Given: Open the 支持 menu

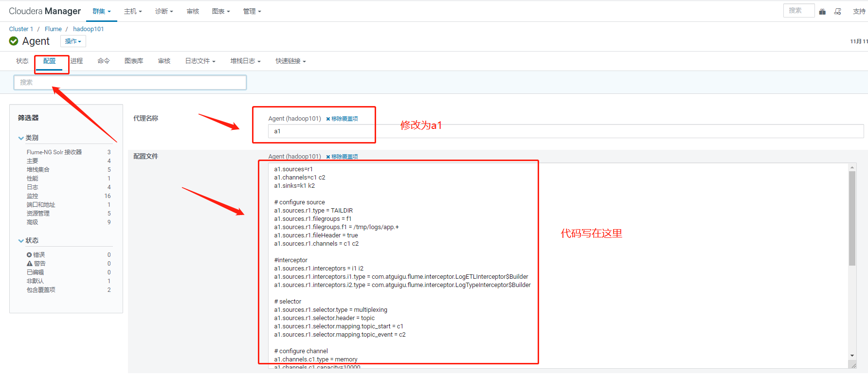Looking at the screenshot, I should [x=859, y=11].
